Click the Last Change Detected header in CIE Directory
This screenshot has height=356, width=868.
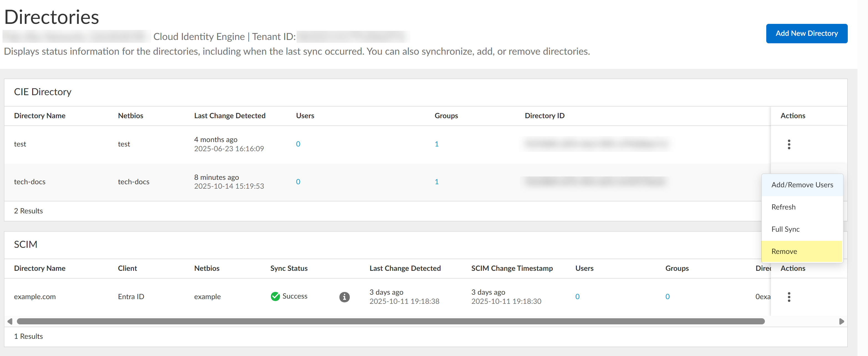click(x=230, y=116)
